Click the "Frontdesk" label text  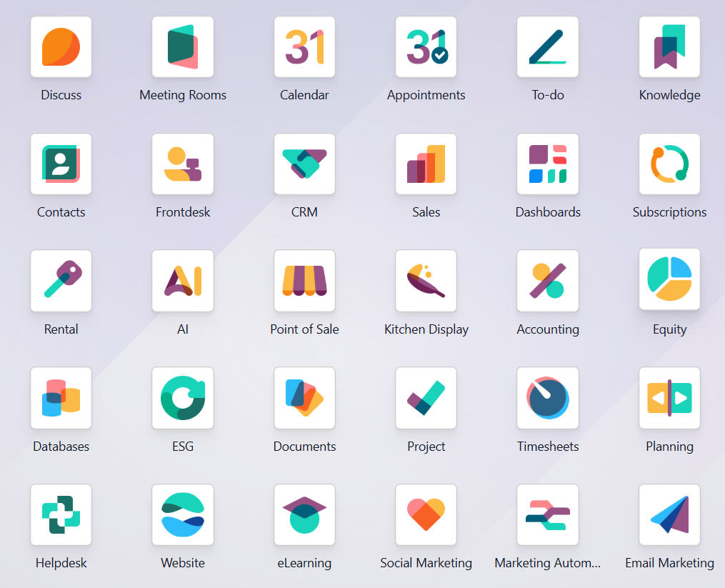click(183, 212)
